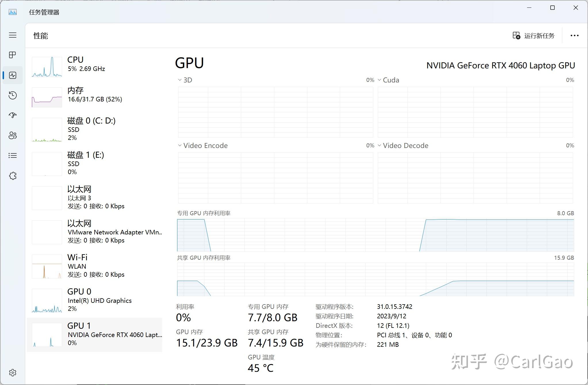This screenshot has height=385, width=588.
Task: Click the 专用 GPU 内存利用率 graph
Action: (375, 235)
